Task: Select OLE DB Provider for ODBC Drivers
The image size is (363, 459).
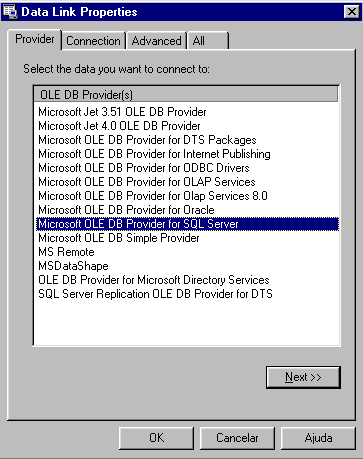Action: (144, 168)
